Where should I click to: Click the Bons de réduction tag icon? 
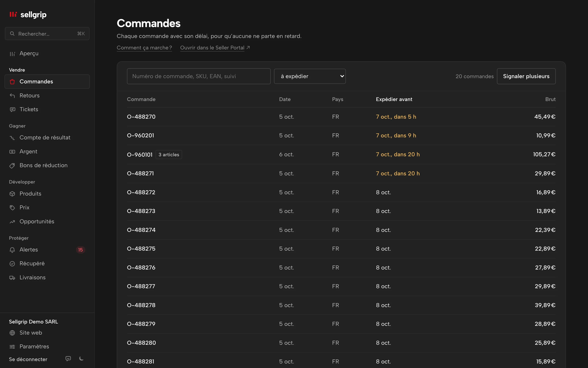coord(12,166)
